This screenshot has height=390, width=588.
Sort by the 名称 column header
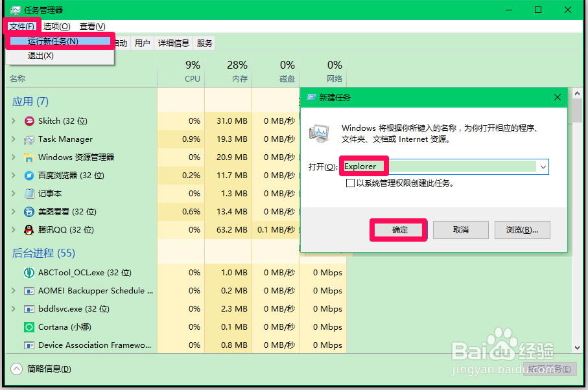[x=18, y=78]
